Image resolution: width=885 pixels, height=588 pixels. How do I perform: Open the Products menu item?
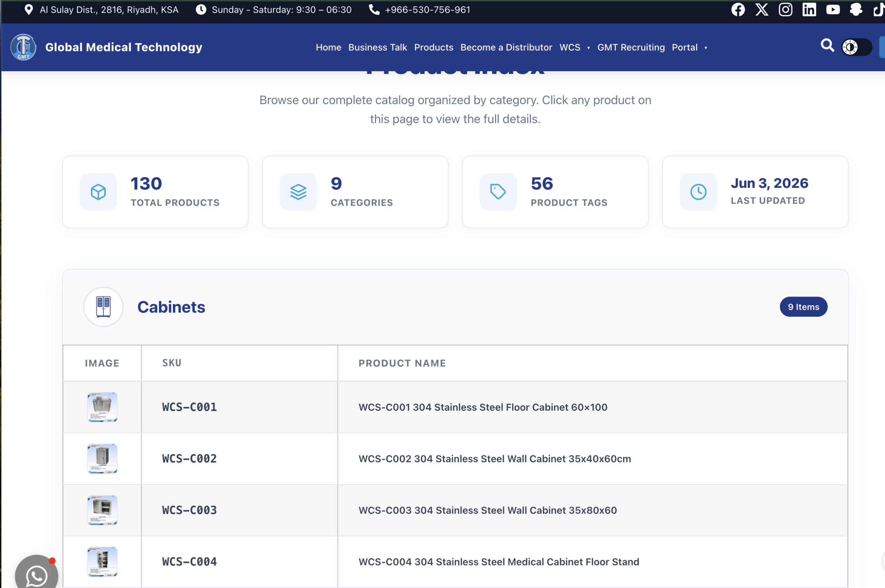click(434, 48)
